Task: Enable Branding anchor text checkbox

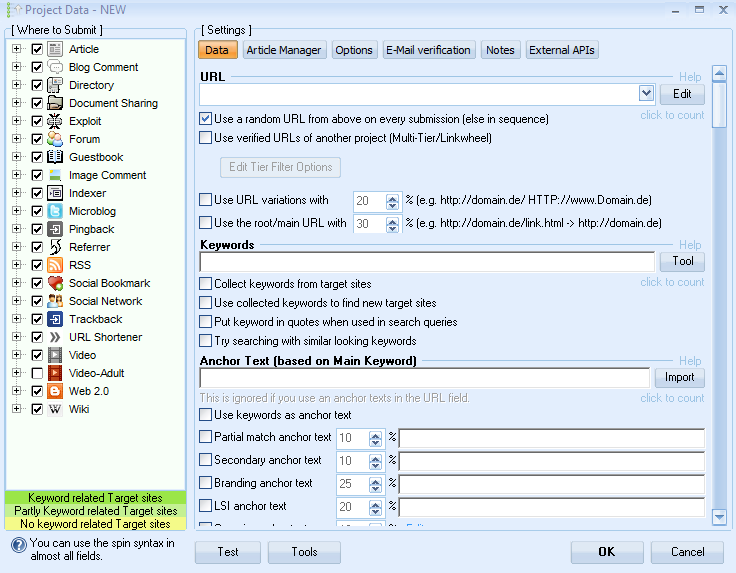Action: [x=205, y=482]
